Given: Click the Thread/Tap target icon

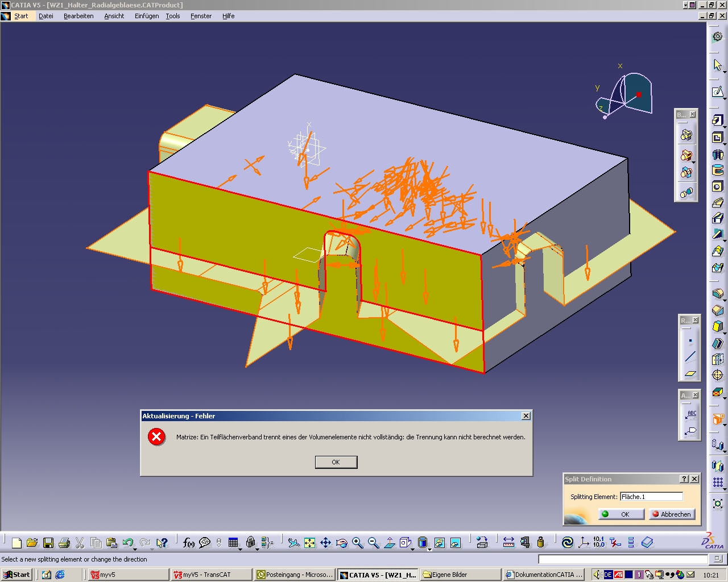Looking at the screenshot, I should tap(718, 375).
